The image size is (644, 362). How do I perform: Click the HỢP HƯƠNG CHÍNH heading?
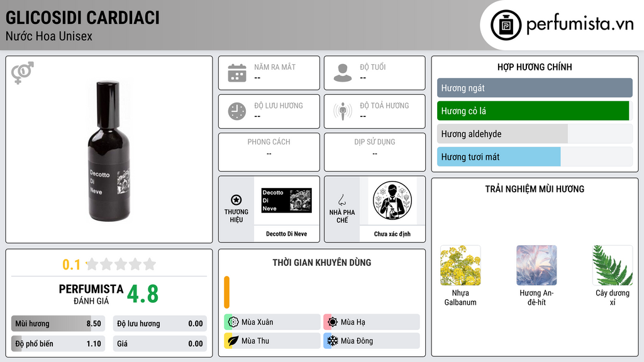coord(535,67)
